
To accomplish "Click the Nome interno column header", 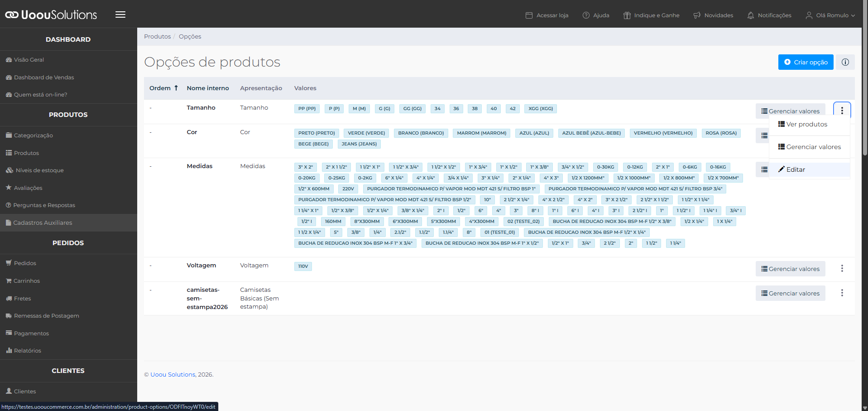I will point(208,88).
